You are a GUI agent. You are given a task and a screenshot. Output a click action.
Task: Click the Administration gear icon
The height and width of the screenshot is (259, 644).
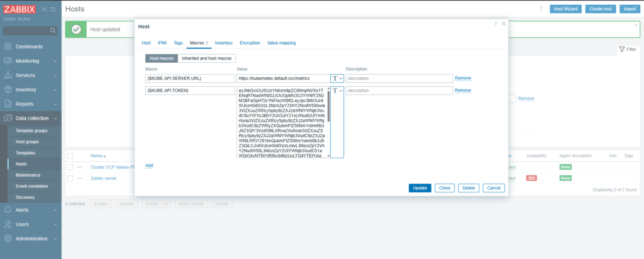[8, 238]
